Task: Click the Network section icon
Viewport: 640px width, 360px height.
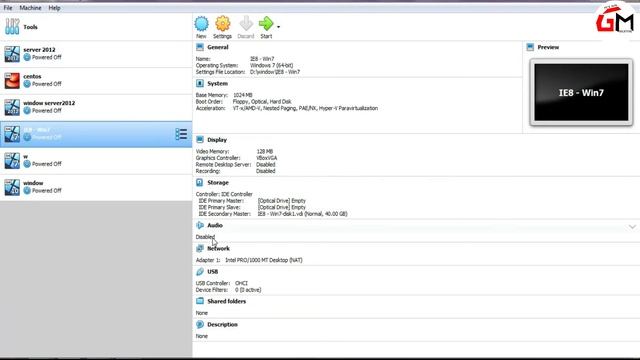Action: [200, 248]
